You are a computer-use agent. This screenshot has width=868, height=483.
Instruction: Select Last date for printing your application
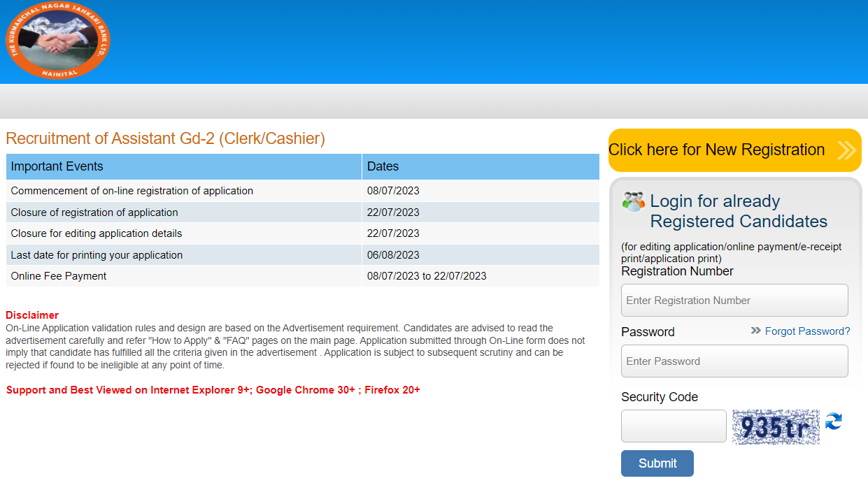[97, 255]
